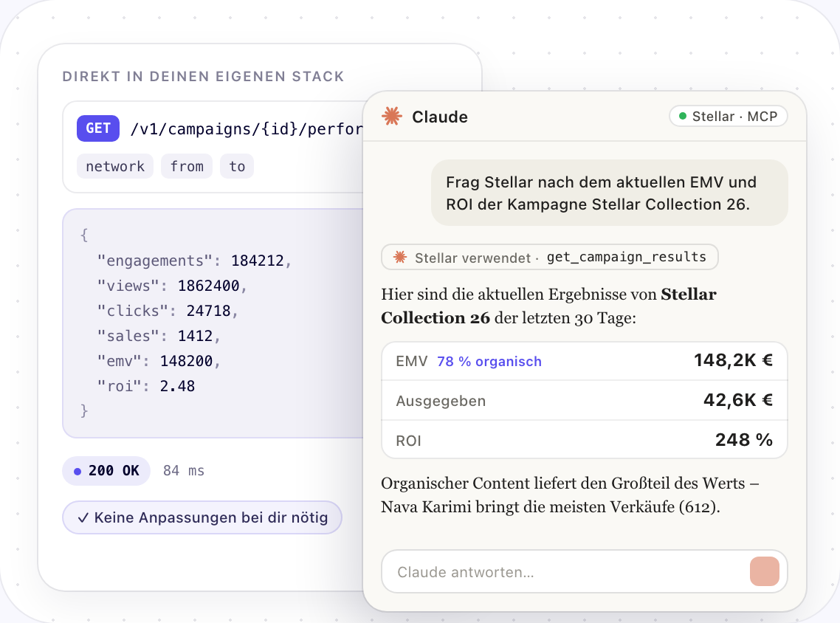Select the to parameter chip
This screenshot has height=623, width=840.
[237, 166]
